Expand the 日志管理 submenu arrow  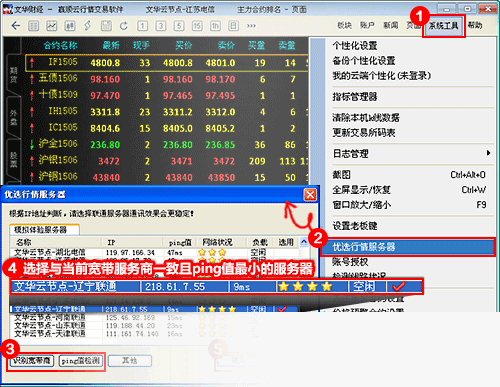click(488, 153)
